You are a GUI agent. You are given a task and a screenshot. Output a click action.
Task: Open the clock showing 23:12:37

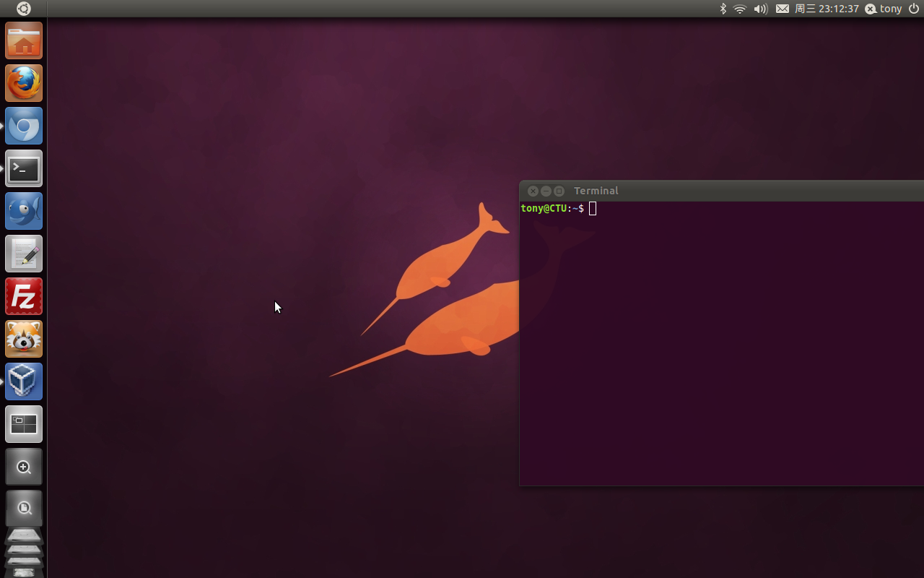(827, 9)
